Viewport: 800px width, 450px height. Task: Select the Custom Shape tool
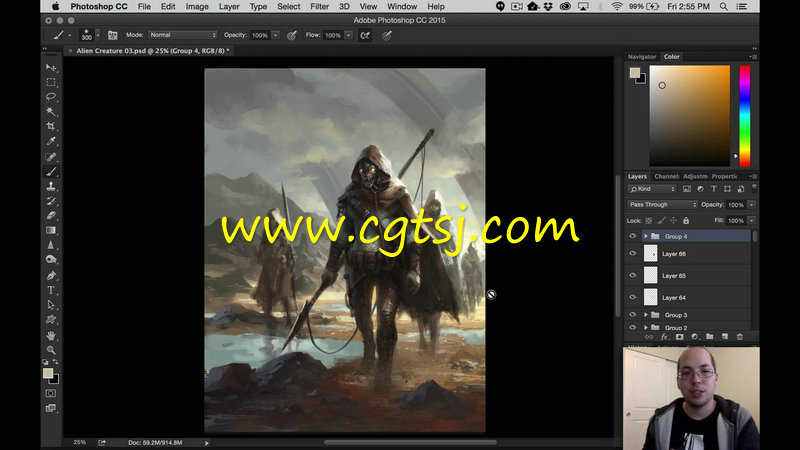click(51, 320)
